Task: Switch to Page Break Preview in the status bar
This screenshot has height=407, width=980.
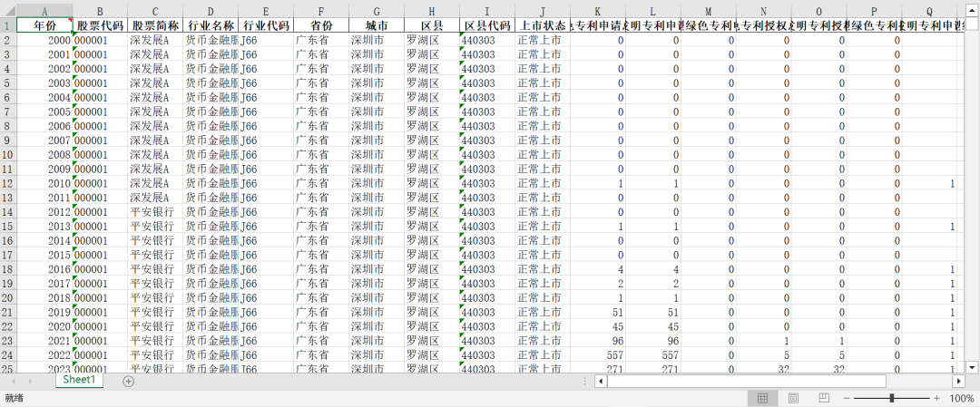Action: [x=824, y=398]
